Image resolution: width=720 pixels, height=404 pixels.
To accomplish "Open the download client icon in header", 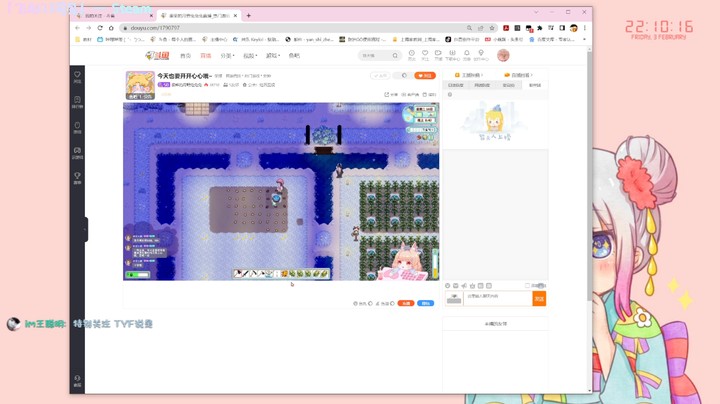I will 452,55.
